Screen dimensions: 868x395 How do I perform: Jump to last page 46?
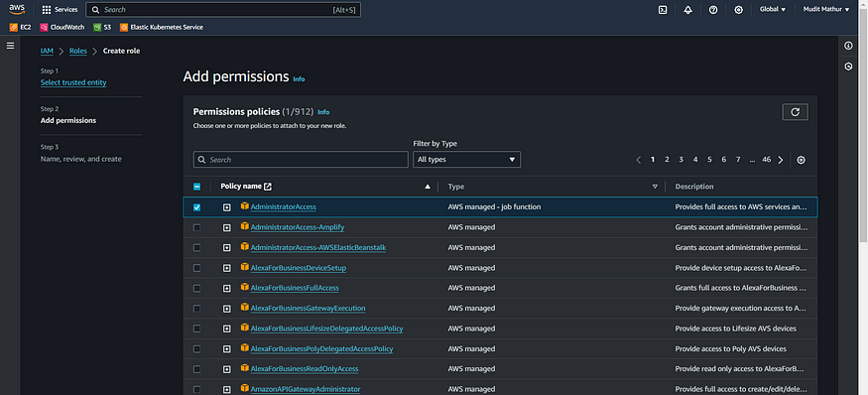[766, 160]
